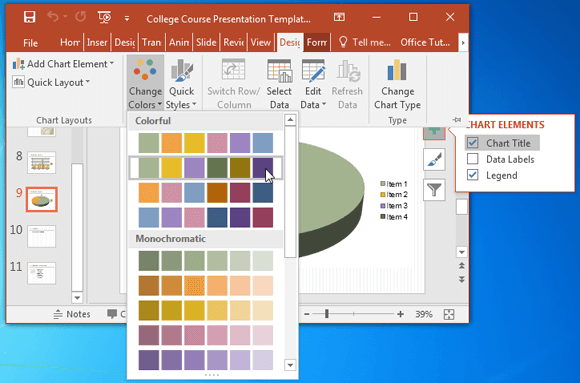Click Ribbon Display Options icon
The width and height of the screenshot is (580, 383).
339,17
